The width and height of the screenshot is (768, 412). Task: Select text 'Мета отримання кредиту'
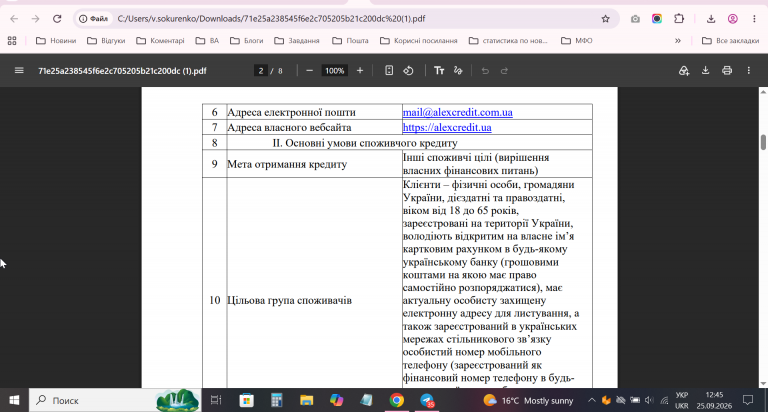pos(287,164)
